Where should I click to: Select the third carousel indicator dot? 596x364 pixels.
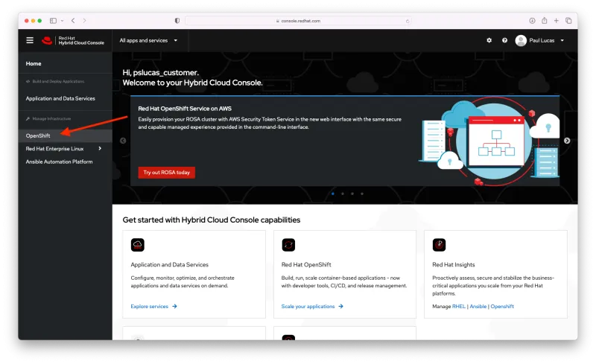coord(352,194)
